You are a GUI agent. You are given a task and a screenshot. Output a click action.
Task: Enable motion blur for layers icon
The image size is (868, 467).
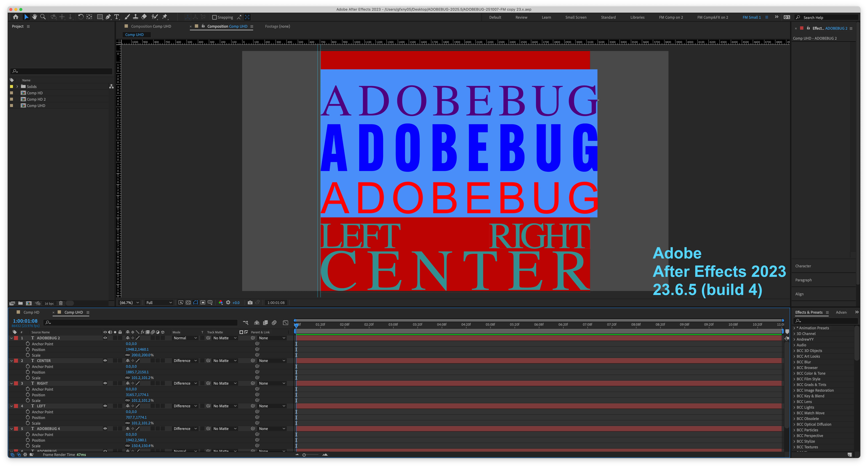[274, 323]
